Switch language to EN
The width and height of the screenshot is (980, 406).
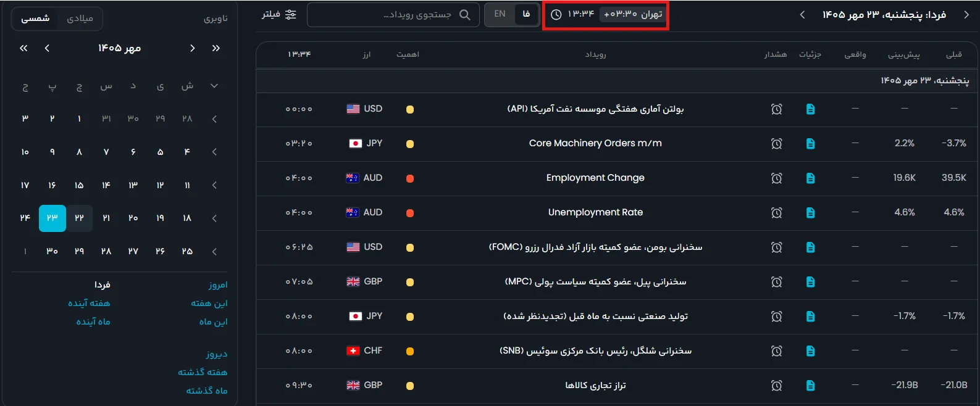click(500, 14)
